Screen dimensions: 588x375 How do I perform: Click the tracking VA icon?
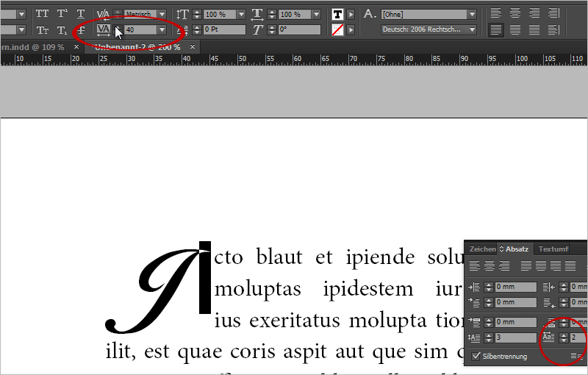click(x=103, y=30)
